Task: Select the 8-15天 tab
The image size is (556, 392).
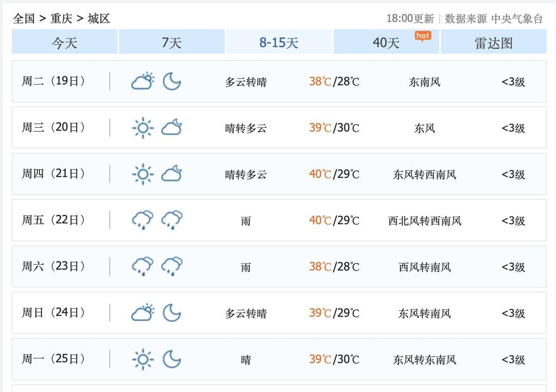Action: [279, 42]
